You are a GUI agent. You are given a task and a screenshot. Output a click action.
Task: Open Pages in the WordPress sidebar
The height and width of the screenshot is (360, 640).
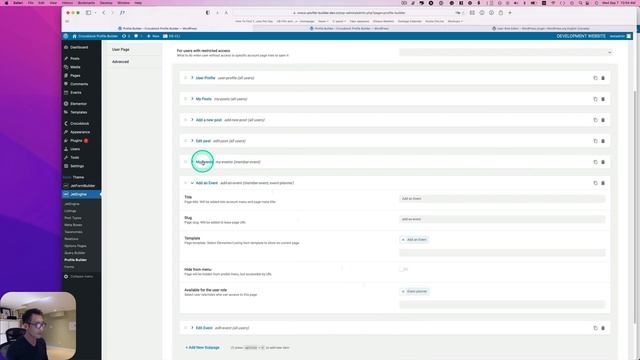75,76
